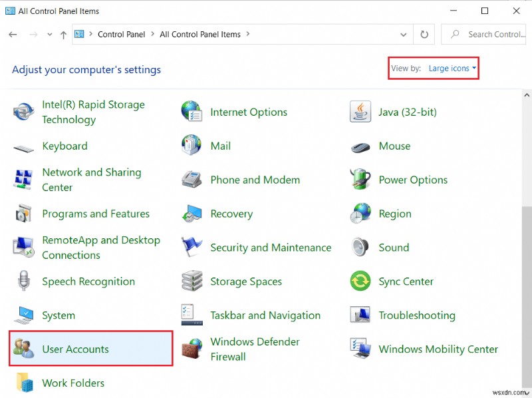Refresh the Control Panel view
The image size is (532, 398).
424,34
